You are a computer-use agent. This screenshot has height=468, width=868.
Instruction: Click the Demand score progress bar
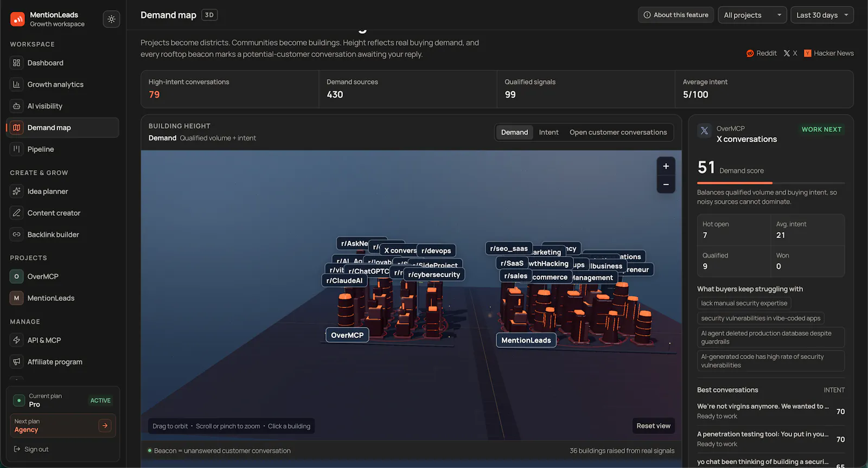(771, 183)
